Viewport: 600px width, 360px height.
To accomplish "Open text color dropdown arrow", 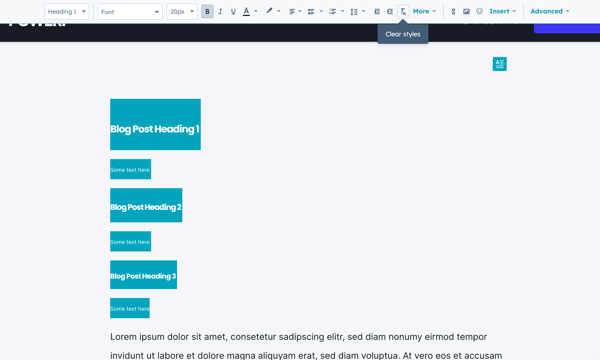I will tap(256, 11).
